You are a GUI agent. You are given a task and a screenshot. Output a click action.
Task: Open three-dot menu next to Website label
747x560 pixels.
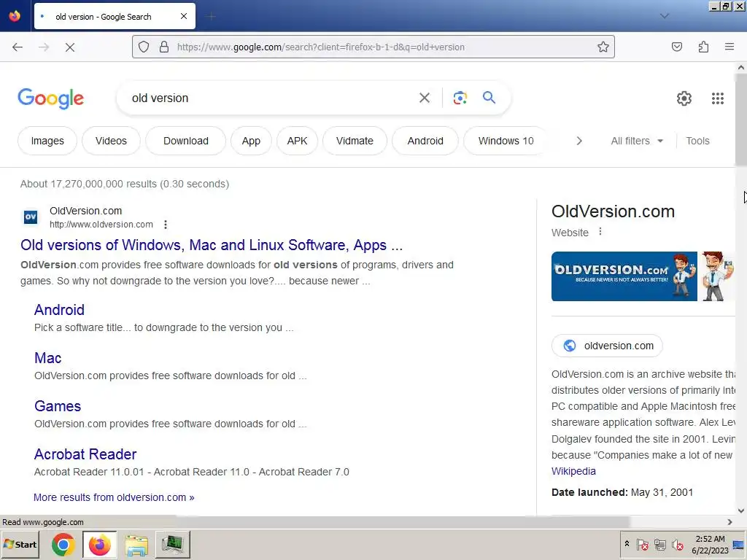(x=600, y=232)
